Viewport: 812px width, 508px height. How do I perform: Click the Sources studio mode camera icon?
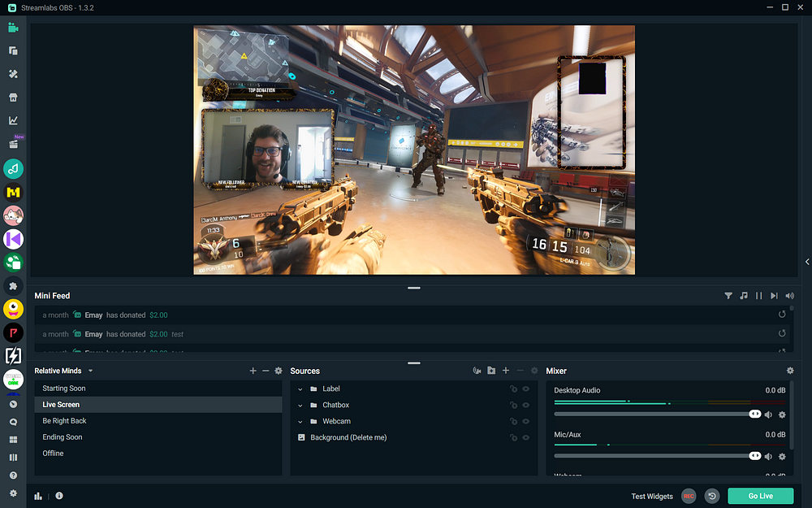point(477,371)
